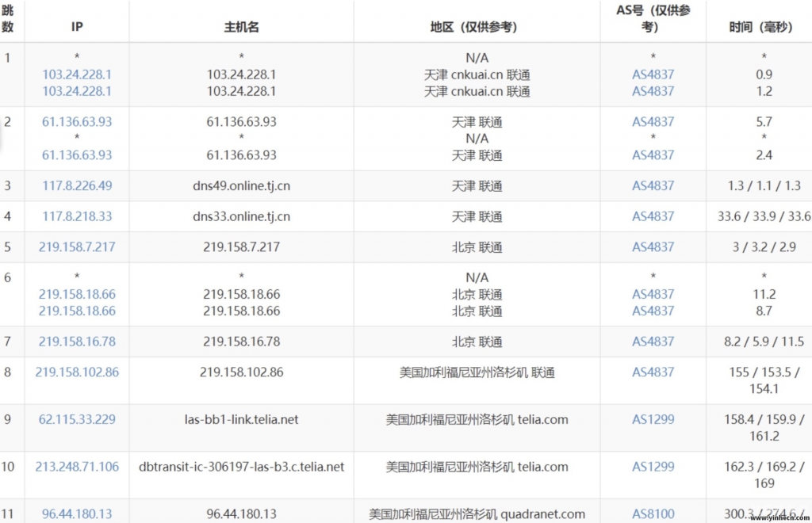Select the 213.248.71.106 IP link
Viewport: 812px width, 523px height.
coord(76,466)
